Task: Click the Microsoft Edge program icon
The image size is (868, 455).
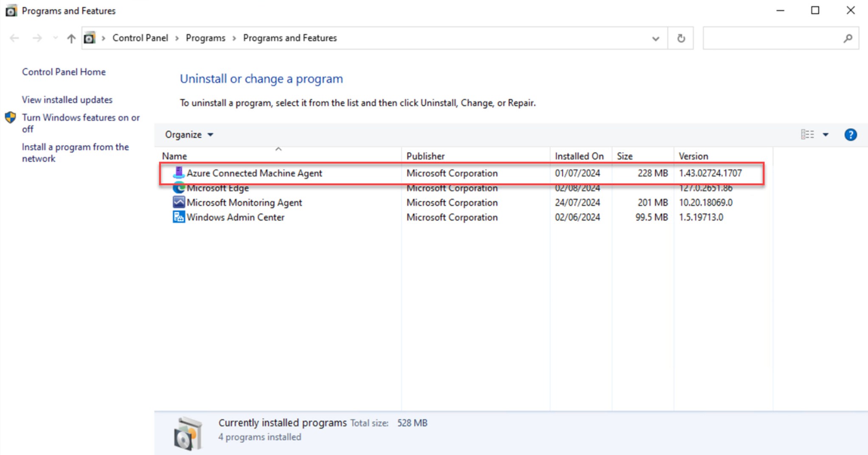Action: click(x=179, y=188)
